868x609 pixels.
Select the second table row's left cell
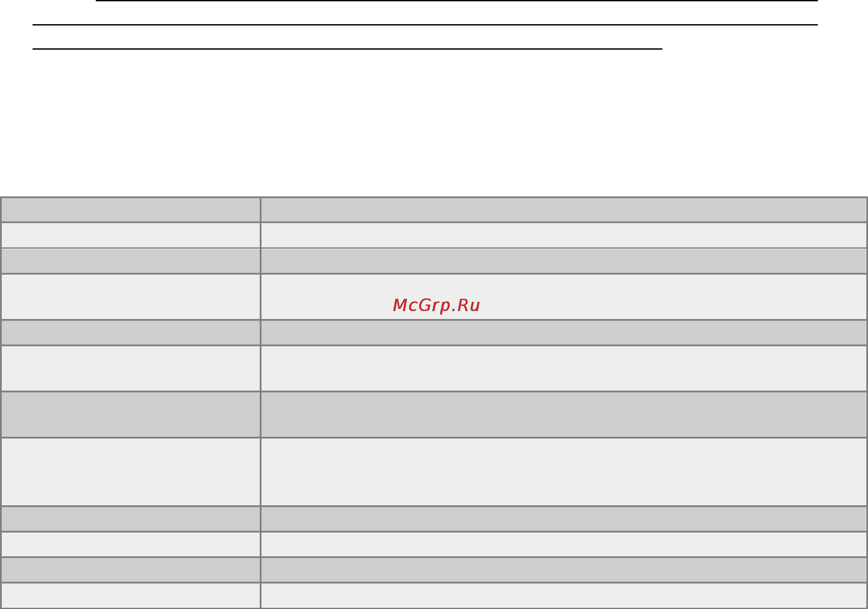(131, 235)
